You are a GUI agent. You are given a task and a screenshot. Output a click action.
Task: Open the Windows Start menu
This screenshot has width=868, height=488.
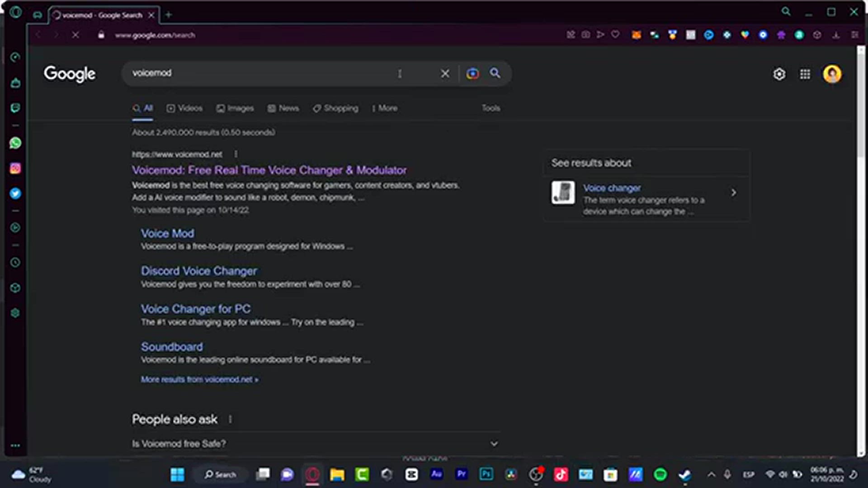click(x=177, y=474)
